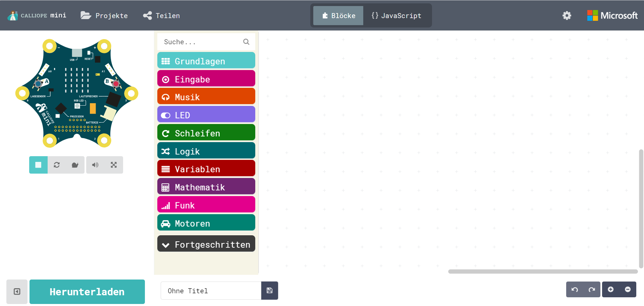Open the settings gear menu
The height and width of the screenshot is (306, 644).
click(x=567, y=15)
